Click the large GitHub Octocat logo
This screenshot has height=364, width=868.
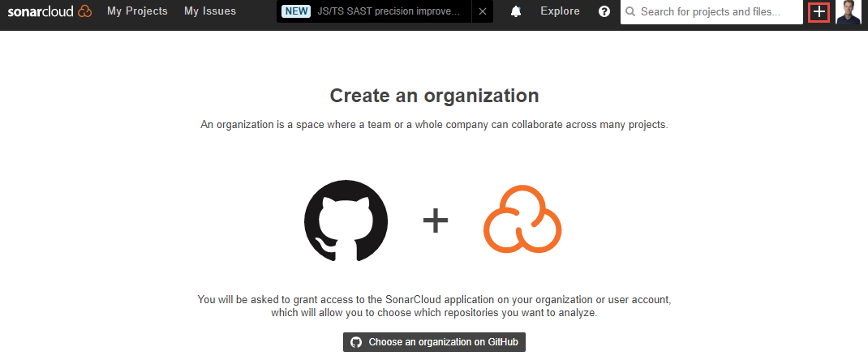(x=346, y=221)
